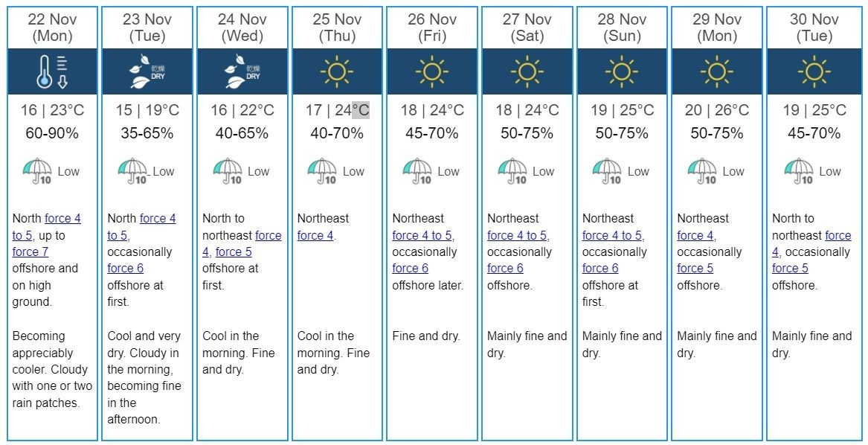
Task: Open the 'force 5' link under 29 Nov
Action: (695, 268)
